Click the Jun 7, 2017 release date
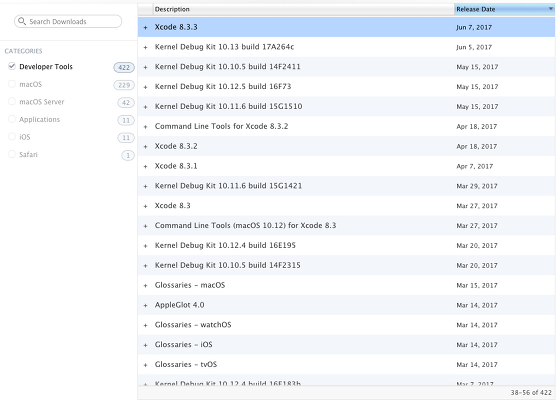556x401 pixels. [x=474, y=27]
